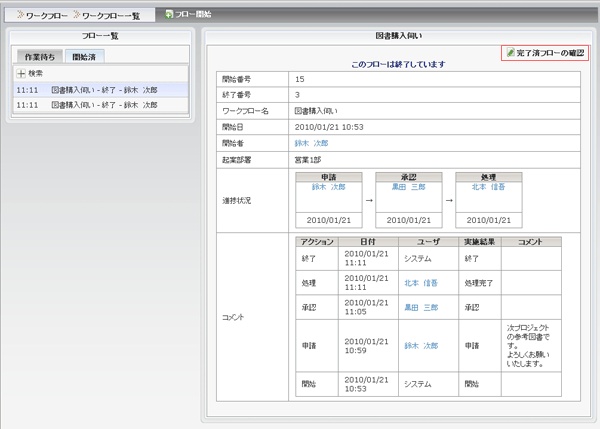Click 開始番号 value 15
This screenshot has width=600, height=429.
tap(300, 79)
